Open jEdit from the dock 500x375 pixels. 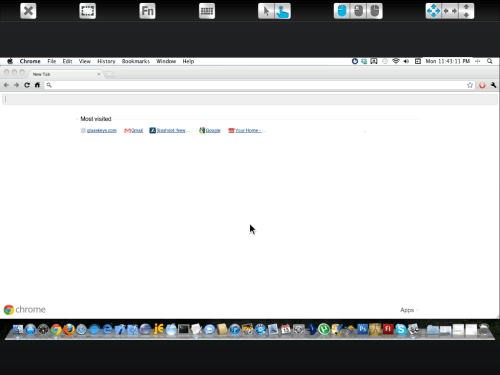(x=158, y=330)
